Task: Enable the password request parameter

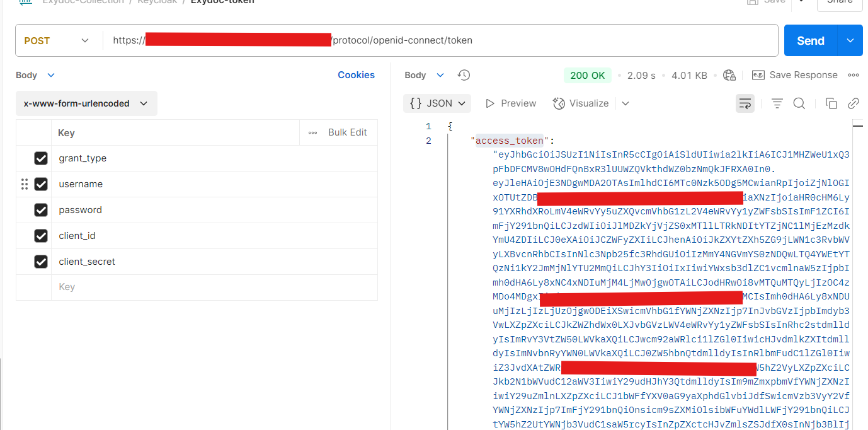Action: click(41, 209)
